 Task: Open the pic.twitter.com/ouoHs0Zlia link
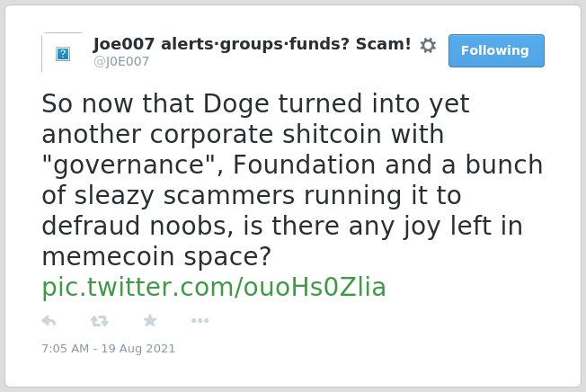click(x=214, y=287)
